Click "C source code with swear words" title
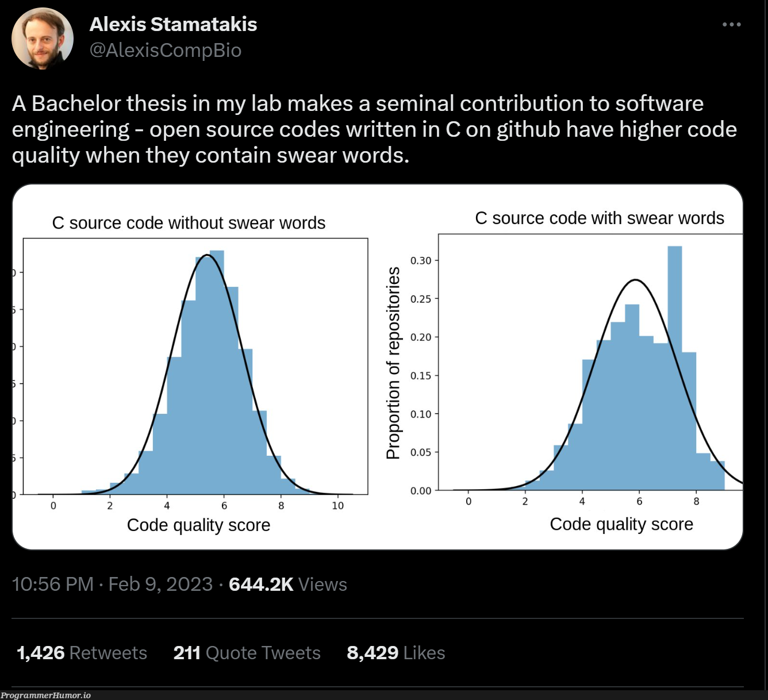Screen dimensions: 768x700 tap(599, 218)
